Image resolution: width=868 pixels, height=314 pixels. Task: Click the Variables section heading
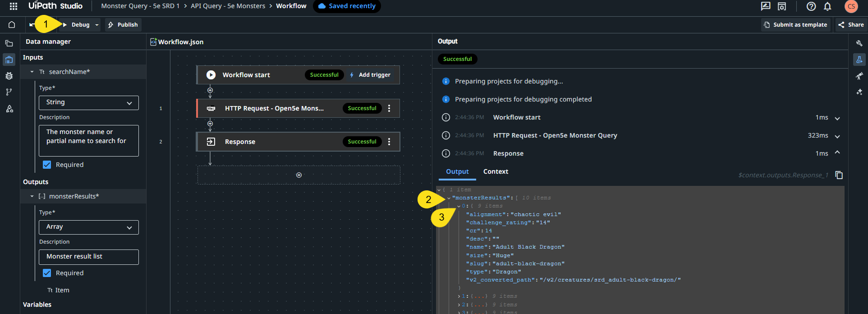tap(37, 305)
